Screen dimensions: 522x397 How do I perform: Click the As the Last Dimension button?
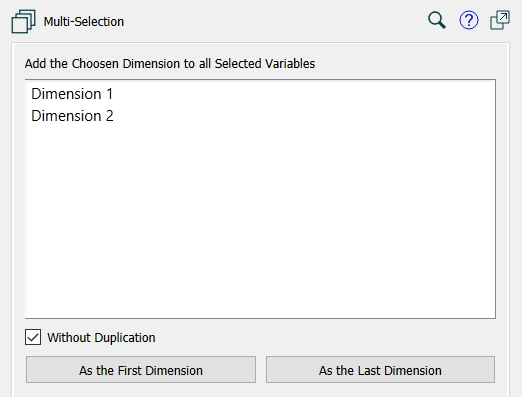(380, 370)
